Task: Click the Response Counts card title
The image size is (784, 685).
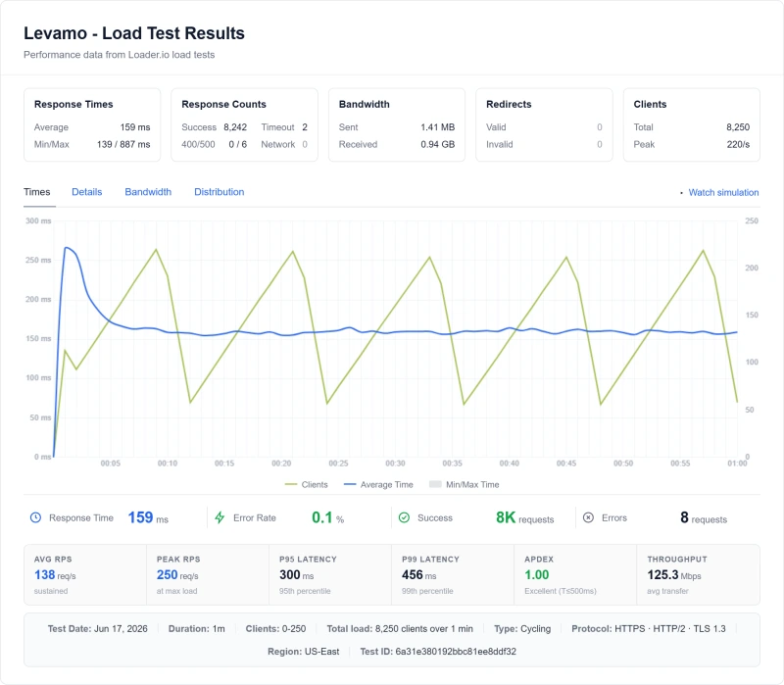Action: pyautogui.click(x=223, y=104)
